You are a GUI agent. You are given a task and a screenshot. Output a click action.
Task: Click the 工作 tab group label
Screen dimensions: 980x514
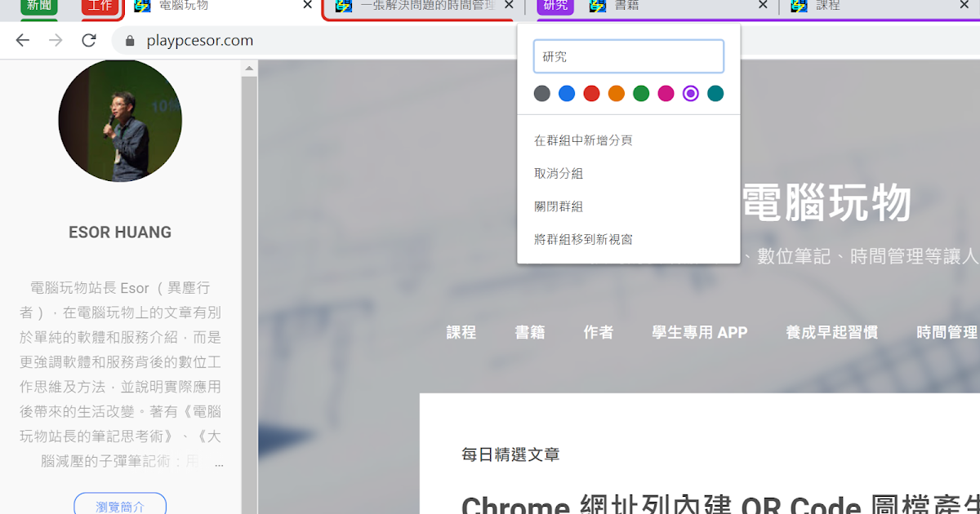[x=100, y=6]
